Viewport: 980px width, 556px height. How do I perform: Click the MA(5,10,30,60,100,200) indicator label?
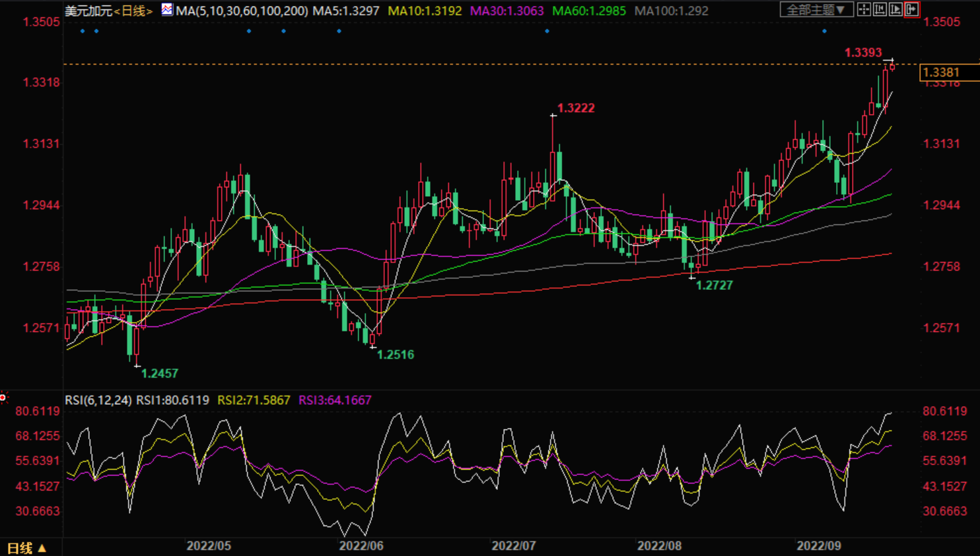tap(242, 11)
